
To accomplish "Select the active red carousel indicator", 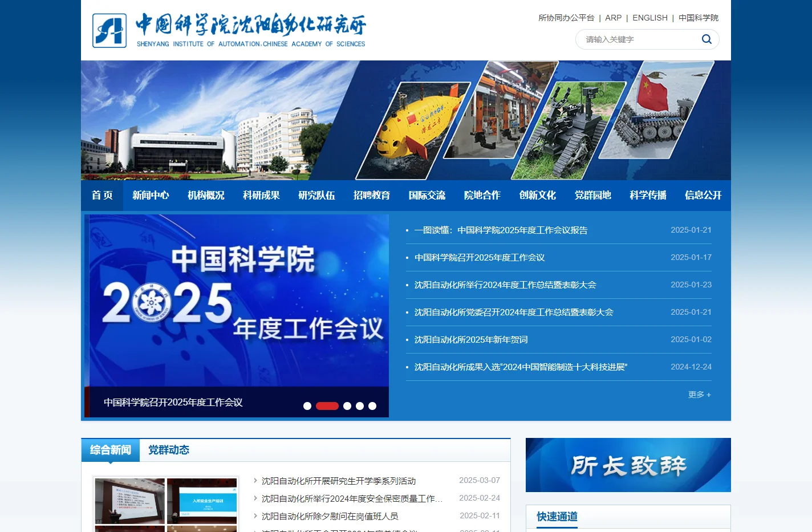I will click(327, 406).
